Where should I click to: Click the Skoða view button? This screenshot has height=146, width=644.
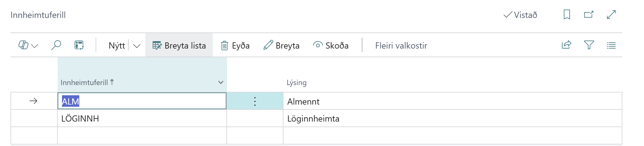pyautogui.click(x=331, y=45)
